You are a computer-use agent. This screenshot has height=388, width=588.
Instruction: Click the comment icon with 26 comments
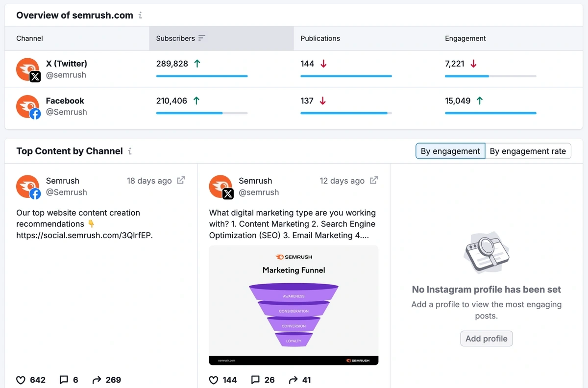tap(255, 380)
